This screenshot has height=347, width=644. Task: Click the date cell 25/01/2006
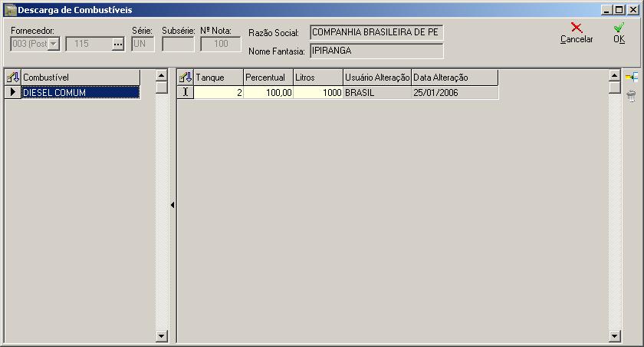coord(455,92)
